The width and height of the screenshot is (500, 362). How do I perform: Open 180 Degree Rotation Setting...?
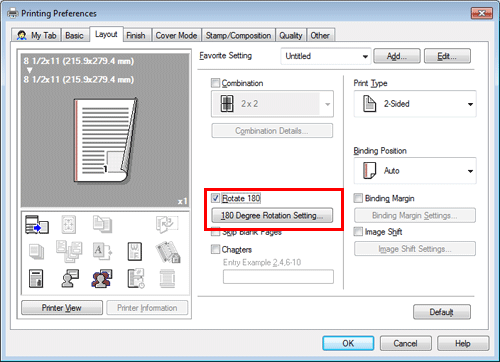pos(272,215)
